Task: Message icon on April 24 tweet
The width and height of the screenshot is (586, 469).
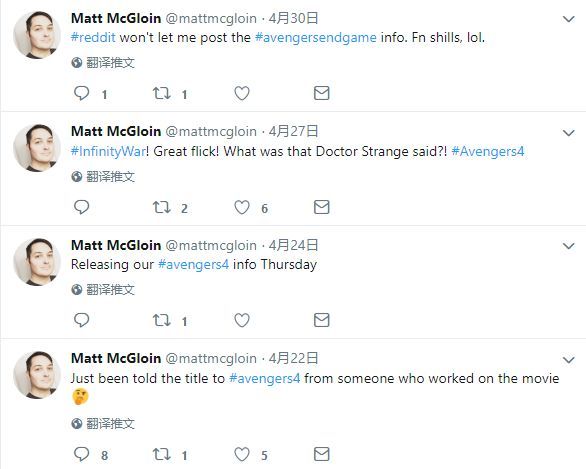Action: pyautogui.click(x=321, y=320)
